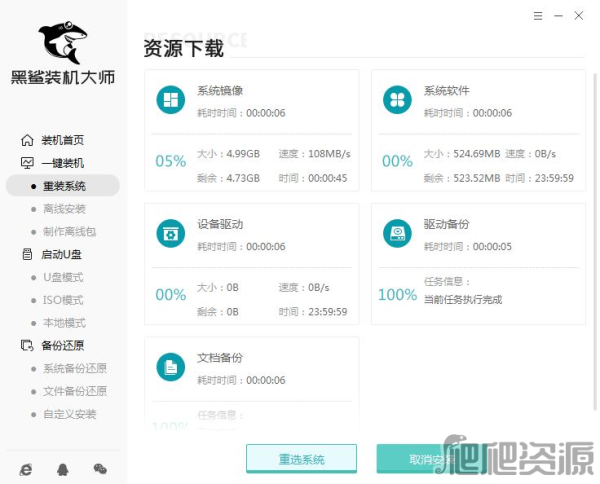
Task: Click the 文档备份 document icon
Action: 171,367
